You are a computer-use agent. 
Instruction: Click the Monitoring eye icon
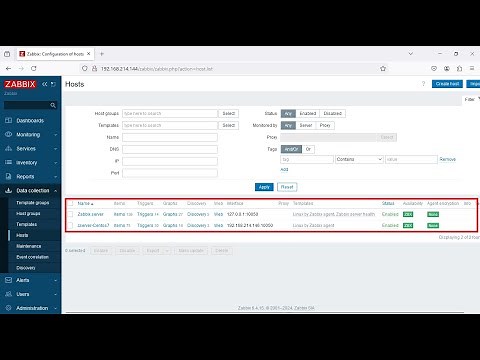tap(9, 134)
